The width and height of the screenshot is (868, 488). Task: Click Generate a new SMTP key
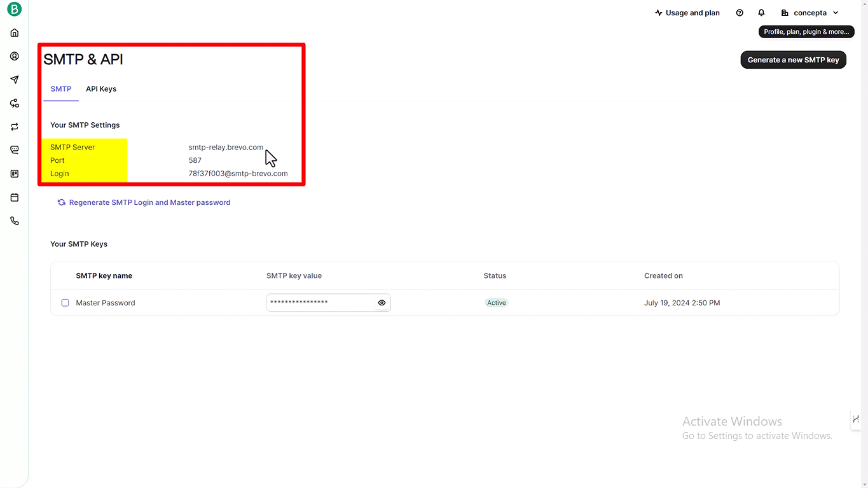(793, 60)
